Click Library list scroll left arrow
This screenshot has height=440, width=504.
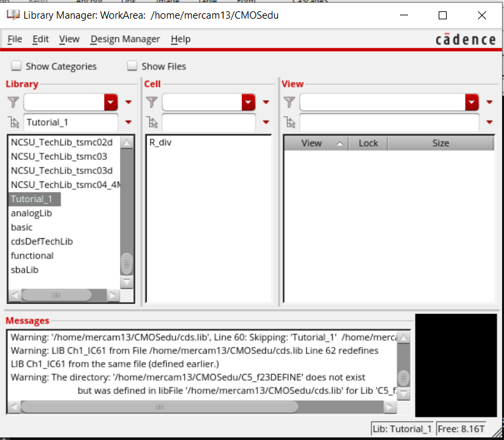click(15, 295)
